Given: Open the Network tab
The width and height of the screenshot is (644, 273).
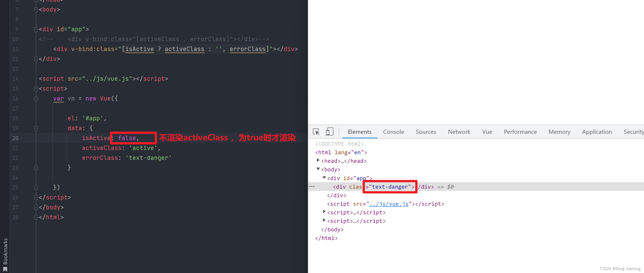Looking at the screenshot, I should [459, 132].
